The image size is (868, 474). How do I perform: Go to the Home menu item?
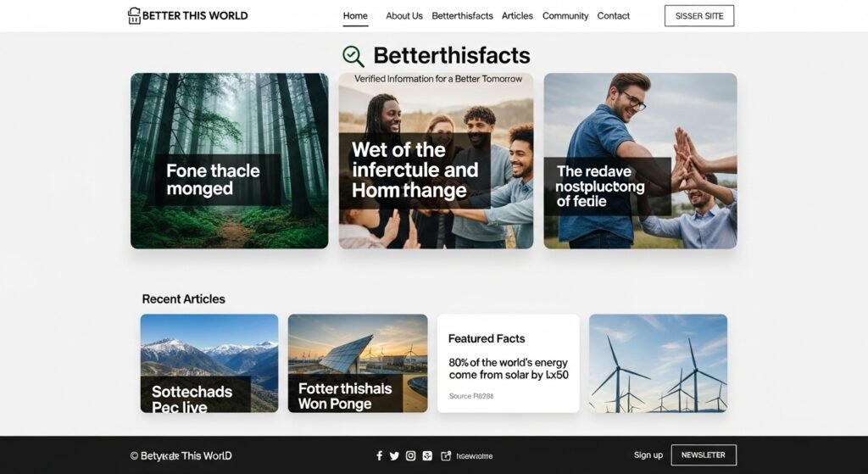(355, 16)
